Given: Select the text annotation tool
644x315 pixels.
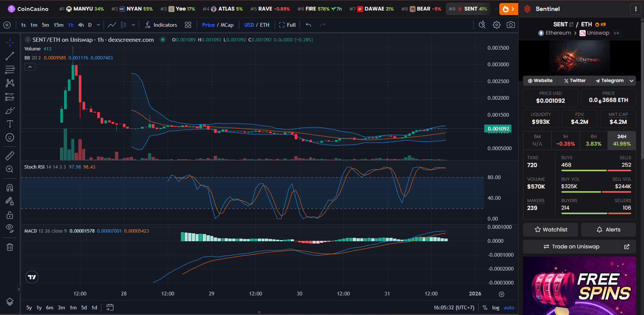Looking at the screenshot, I should point(10,124).
